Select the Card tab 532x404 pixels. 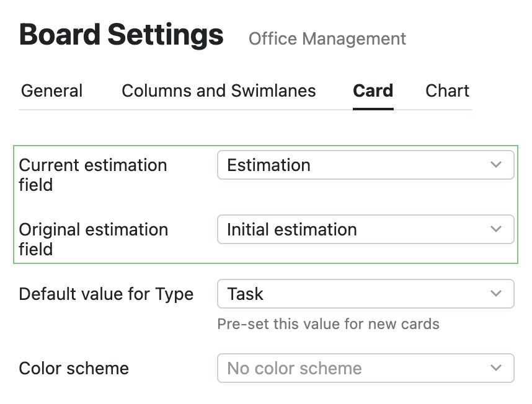click(x=373, y=90)
